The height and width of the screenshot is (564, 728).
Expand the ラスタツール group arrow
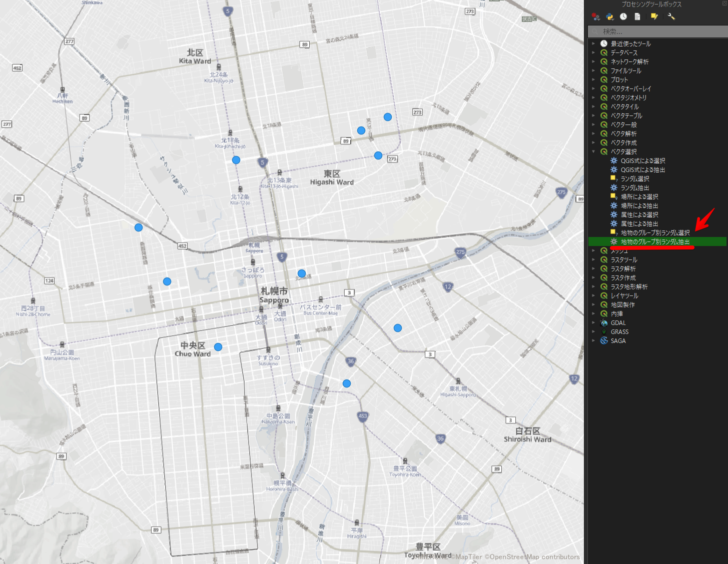(593, 260)
